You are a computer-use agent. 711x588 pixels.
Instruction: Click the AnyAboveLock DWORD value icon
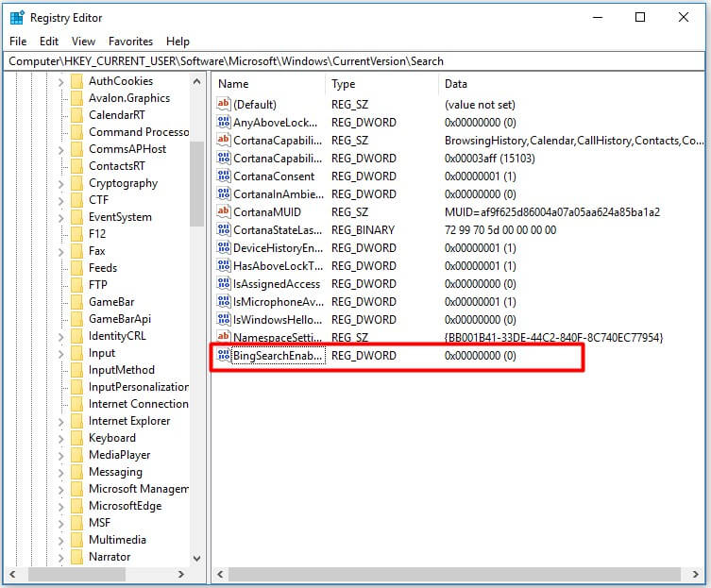click(223, 122)
